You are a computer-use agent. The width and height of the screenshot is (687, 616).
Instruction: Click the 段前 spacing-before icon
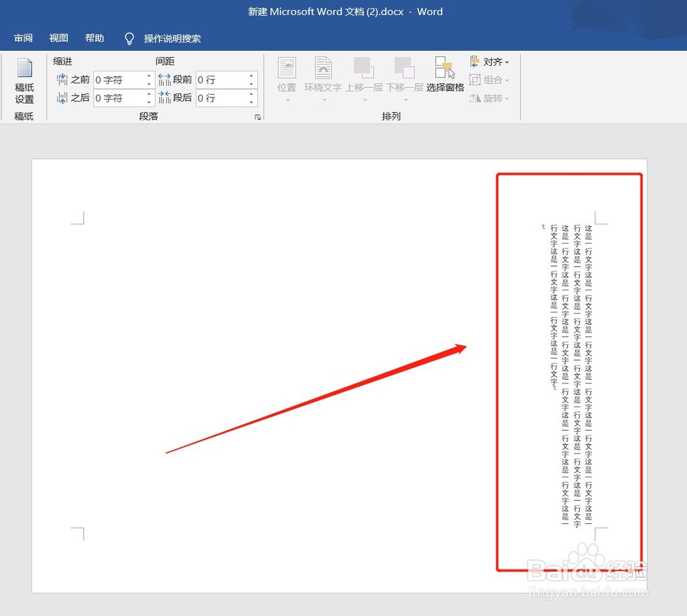164,79
